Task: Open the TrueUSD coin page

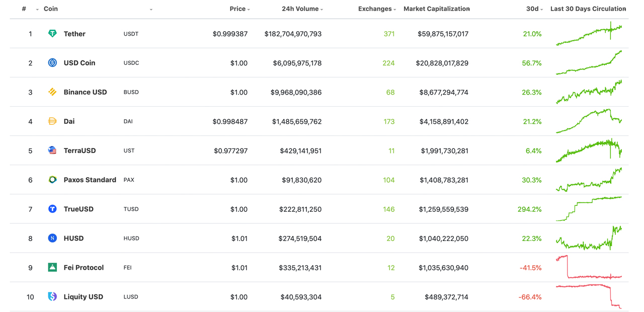Action: coord(78,209)
